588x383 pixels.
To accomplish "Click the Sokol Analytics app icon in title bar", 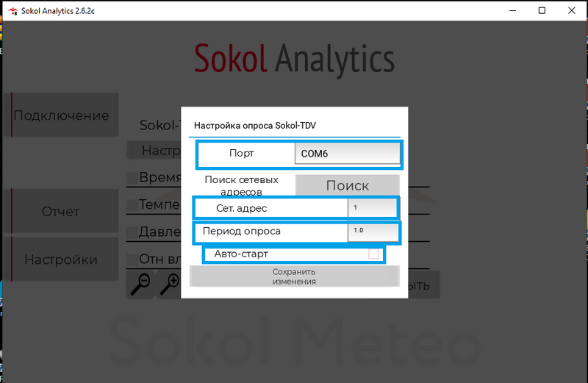I will pos(12,11).
